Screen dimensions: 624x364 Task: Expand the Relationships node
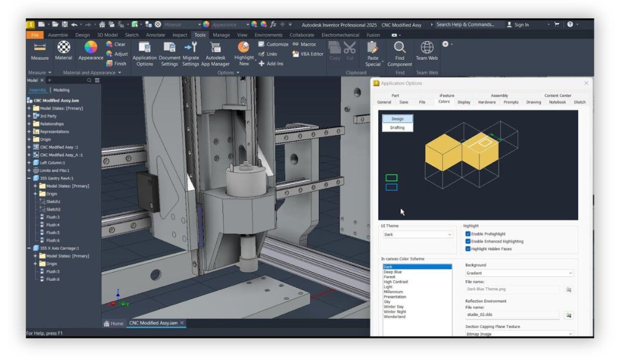(29, 124)
